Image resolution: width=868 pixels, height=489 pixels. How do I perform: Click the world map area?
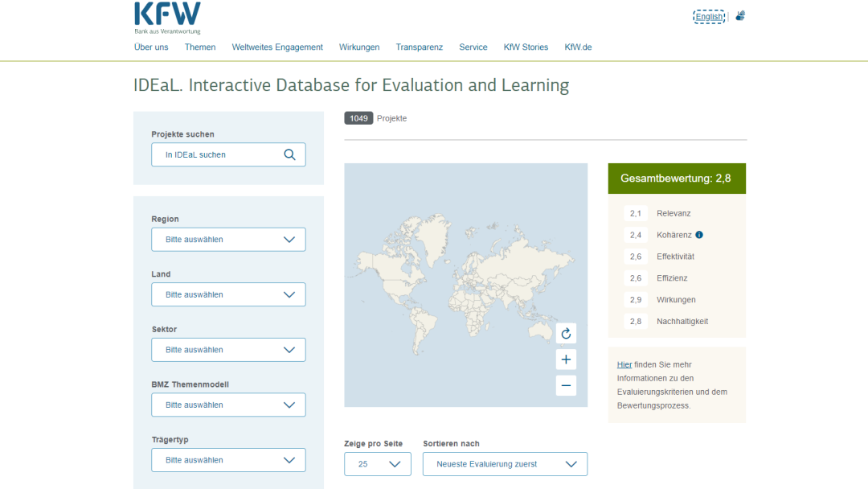click(x=465, y=286)
